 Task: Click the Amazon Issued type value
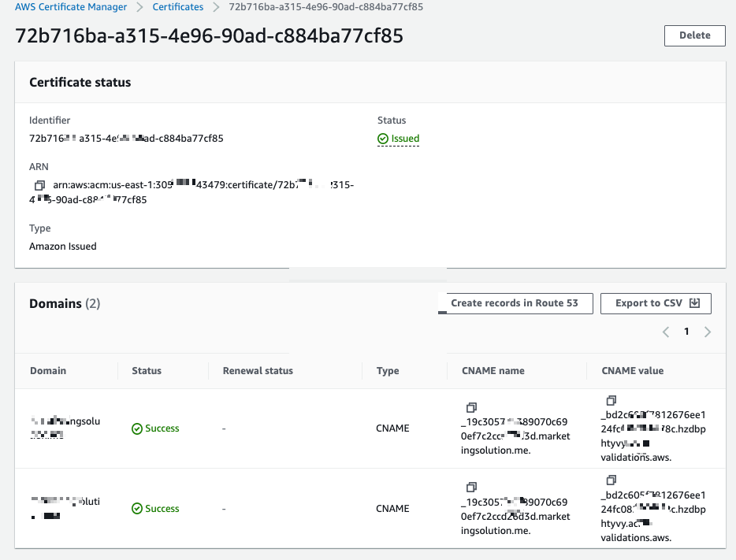click(x=63, y=247)
